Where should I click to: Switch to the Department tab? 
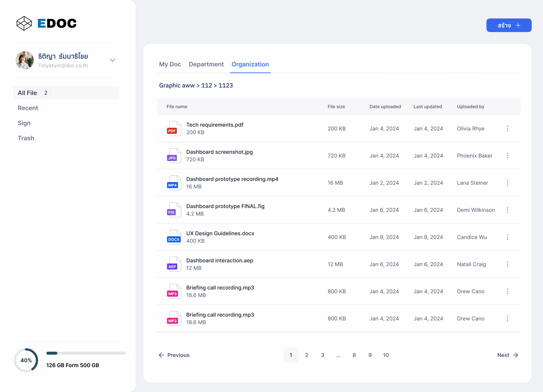point(206,64)
